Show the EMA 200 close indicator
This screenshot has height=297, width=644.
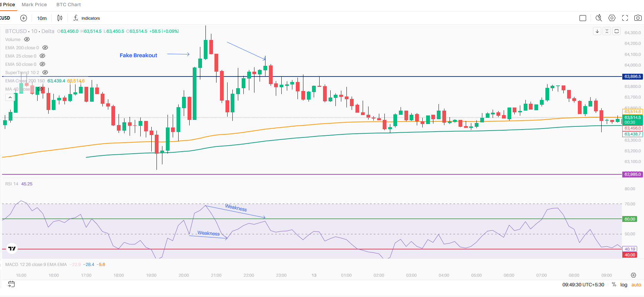[45, 48]
